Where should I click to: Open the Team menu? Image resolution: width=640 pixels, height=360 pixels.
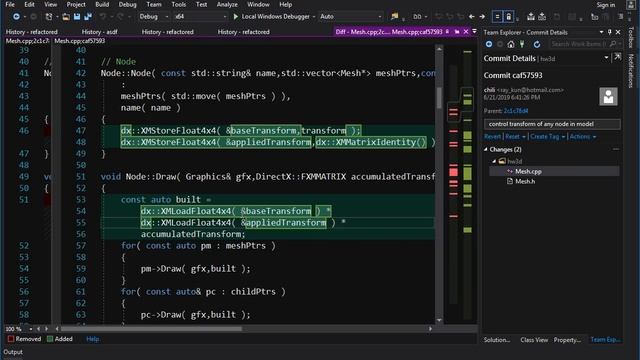pos(154,4)
